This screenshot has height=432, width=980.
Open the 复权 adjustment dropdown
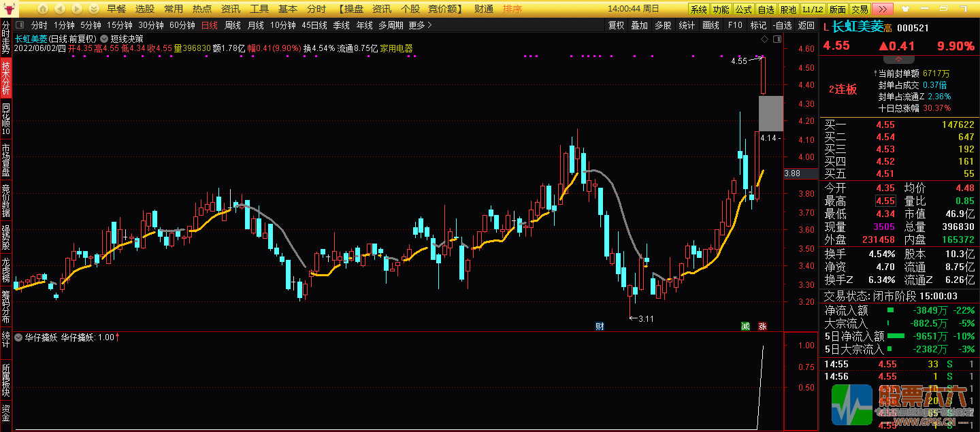(617, 25)
